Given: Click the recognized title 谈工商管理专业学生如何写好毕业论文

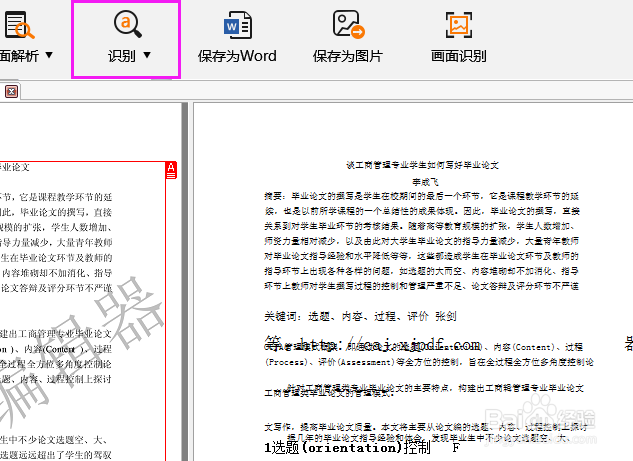Looking at the screenshot, I should click(x=422, y=165).
